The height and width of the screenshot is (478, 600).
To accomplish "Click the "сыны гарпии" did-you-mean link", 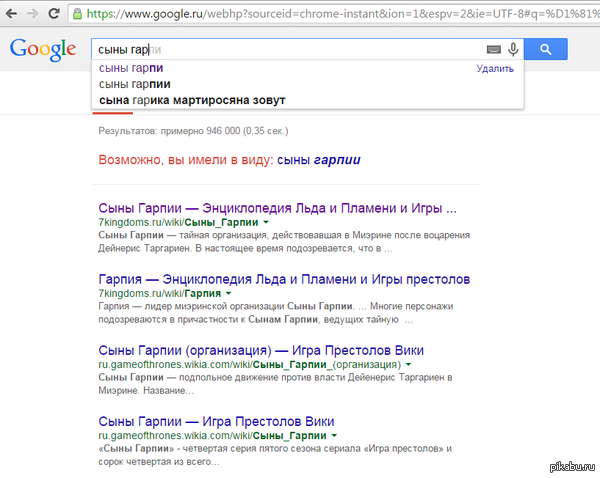I will coord(318,160).
